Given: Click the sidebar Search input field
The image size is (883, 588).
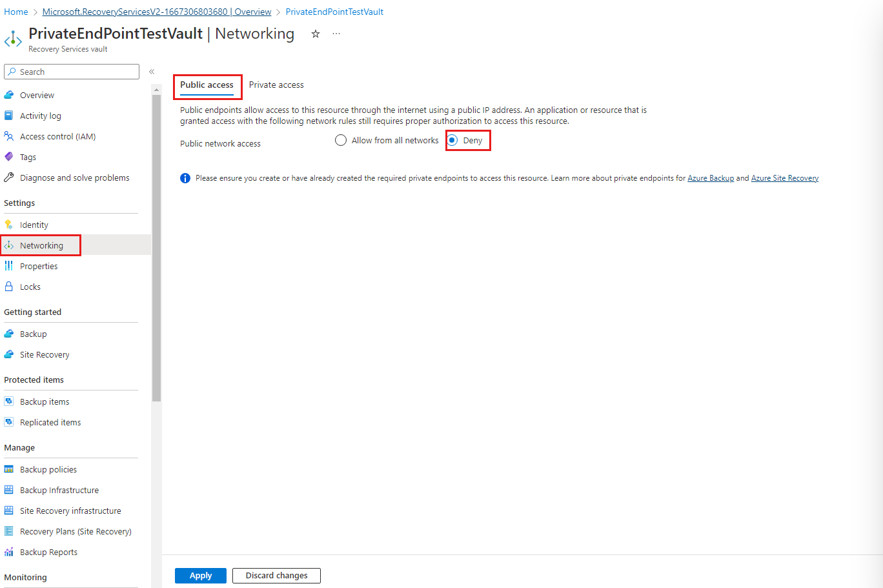Looking at the screenshot, I should point(72,72).
